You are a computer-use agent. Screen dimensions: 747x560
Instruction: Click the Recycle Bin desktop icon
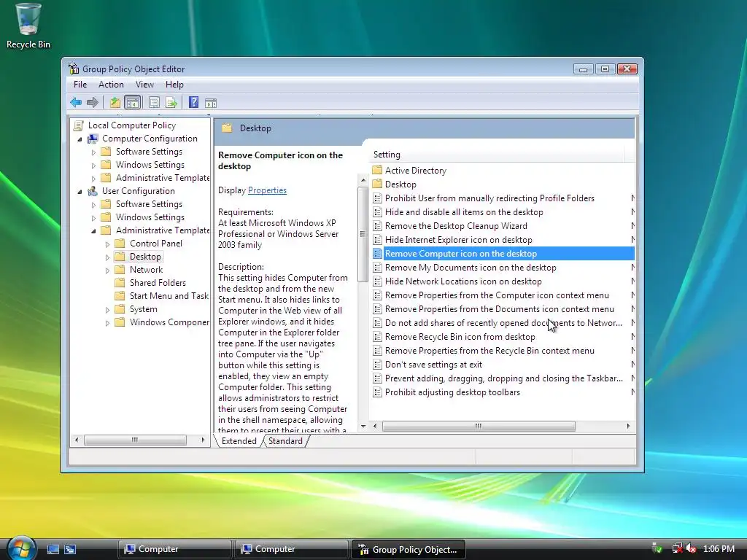pos(28,26)
